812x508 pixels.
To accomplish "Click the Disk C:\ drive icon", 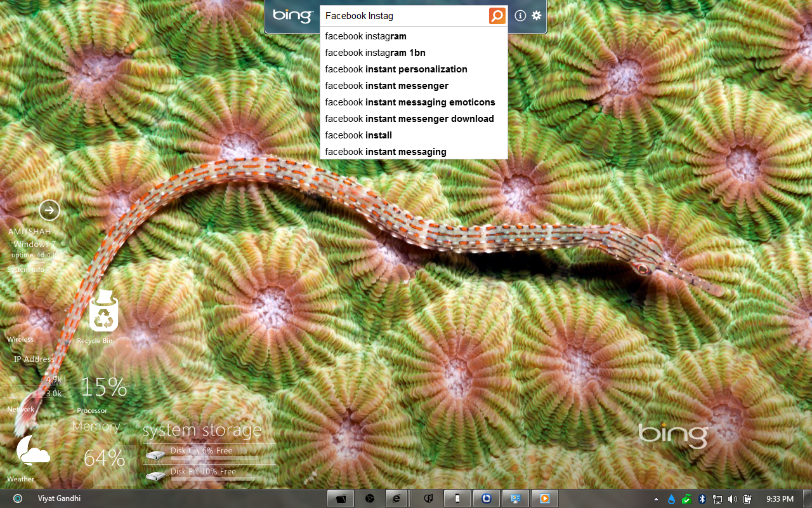I will click(x=155, y=455).
